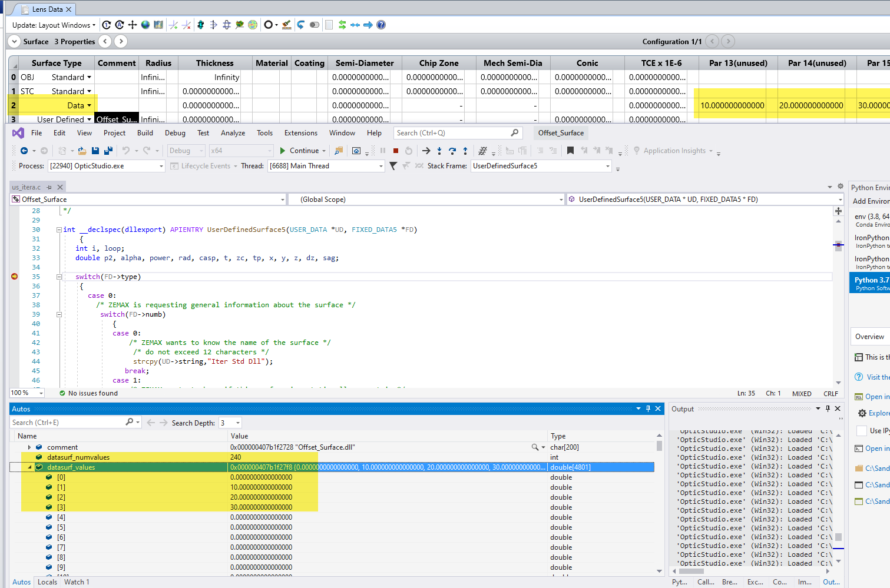Select the Lens Data tab
The width and height of the screenshot is (890, 588).
click(47, 9)
